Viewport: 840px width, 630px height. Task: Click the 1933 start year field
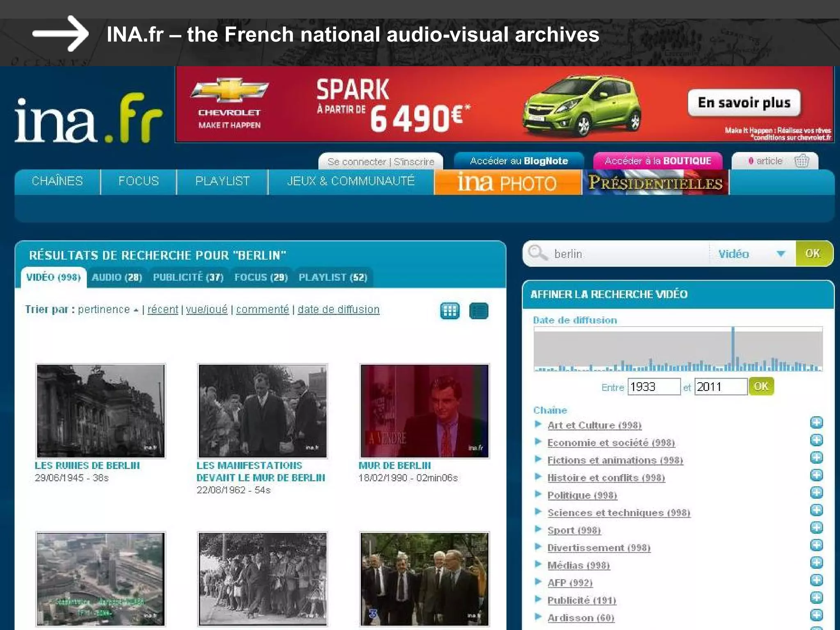point(654,387)
